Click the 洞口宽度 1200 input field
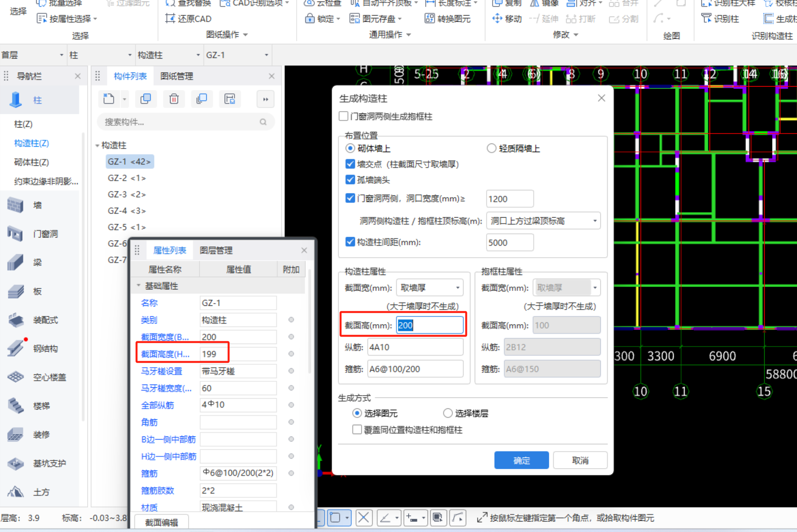Image resolution: width=797 pixels, height=532 pixels. 509,199
